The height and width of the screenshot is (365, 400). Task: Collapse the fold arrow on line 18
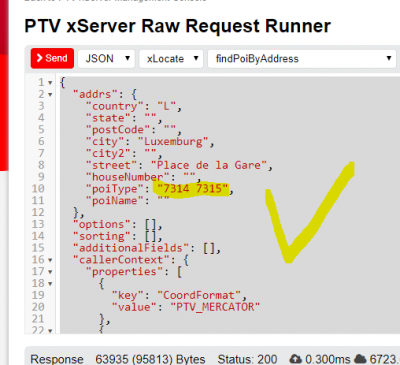(x=50, y=284)
